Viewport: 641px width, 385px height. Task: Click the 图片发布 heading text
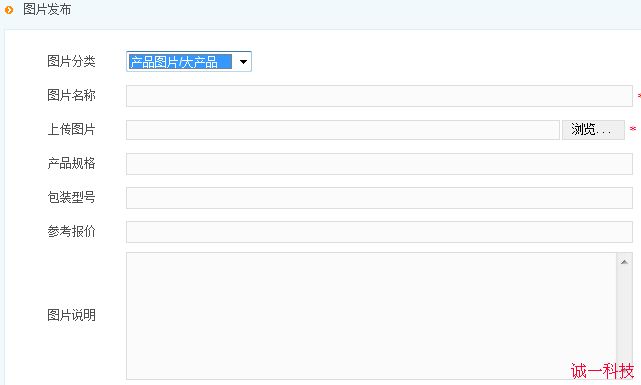(47, 9)
